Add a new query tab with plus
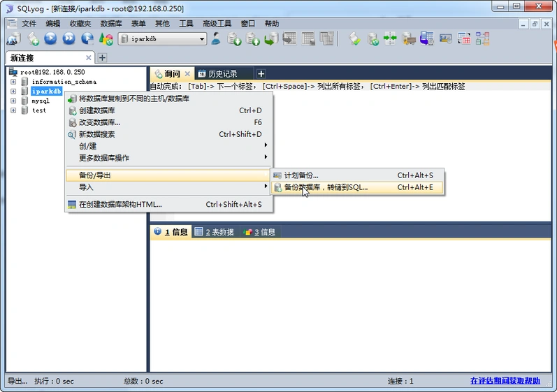557x392 pixels. click(261, 73)
